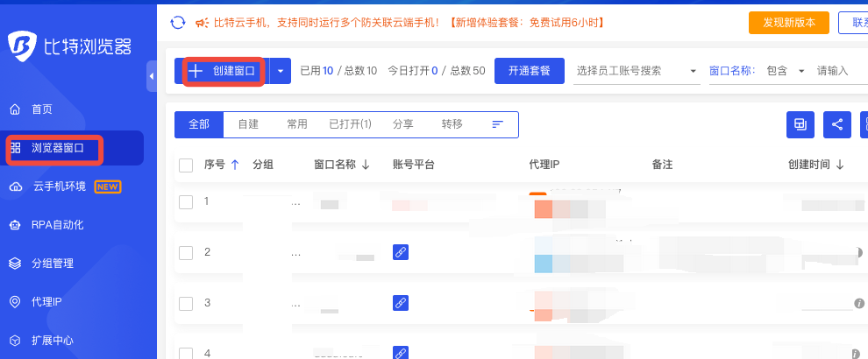Open the dropdown arrow next to 创建窗口
This screenshot has width=868, height=359.
coord(280,71)
